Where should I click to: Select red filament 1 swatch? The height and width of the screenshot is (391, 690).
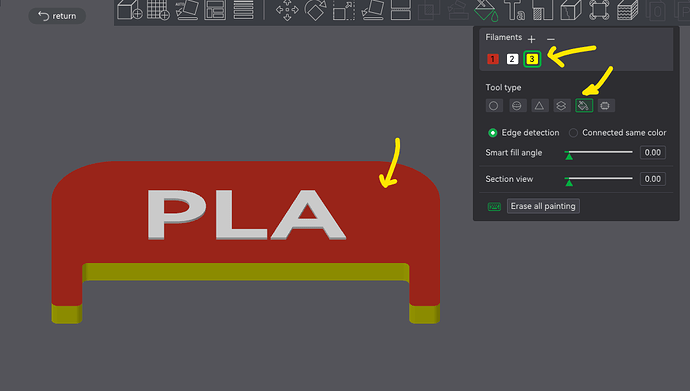(x=493, y=59)
